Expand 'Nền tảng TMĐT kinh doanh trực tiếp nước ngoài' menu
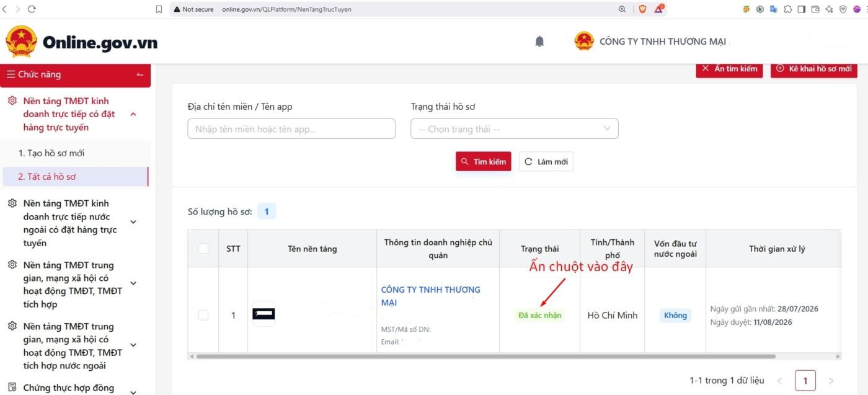Image resolution: width=868 pixels, height=395 pixels. coord(133,222)
